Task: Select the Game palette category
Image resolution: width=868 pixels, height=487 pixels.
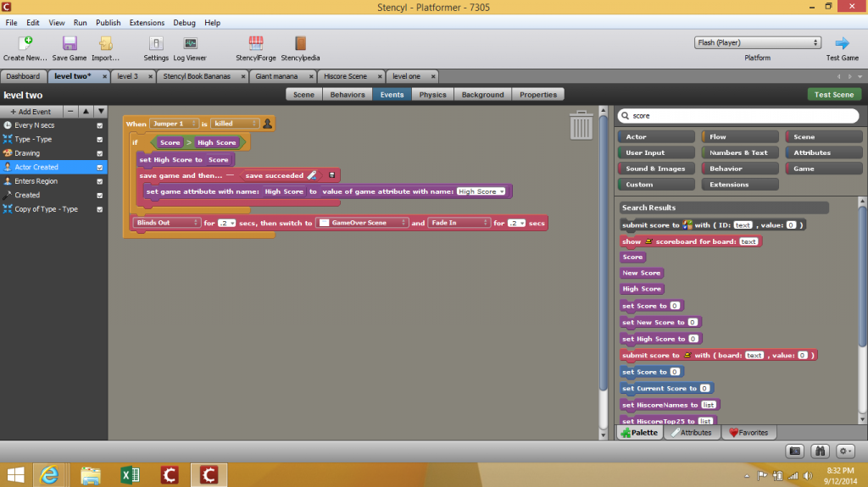Action: coord(823,169)
